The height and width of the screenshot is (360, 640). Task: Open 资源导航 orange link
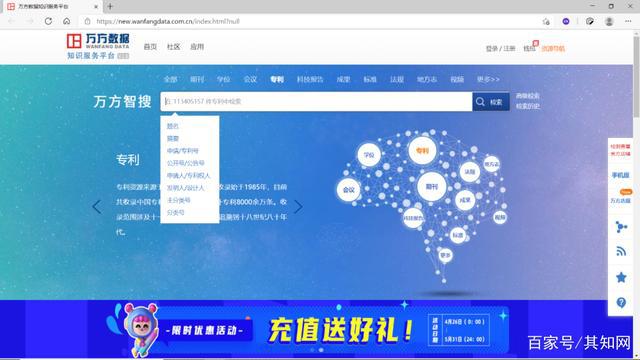click(x=553, y=48)
